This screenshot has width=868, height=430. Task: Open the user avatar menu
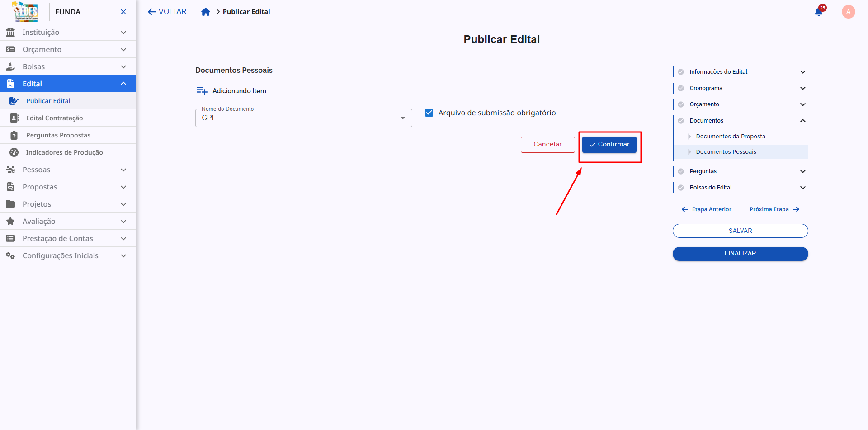click(848, 12)
